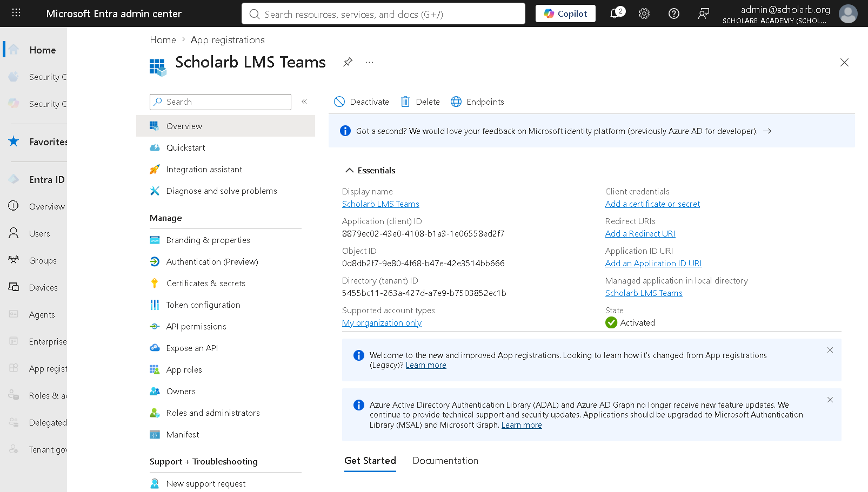Open Branding & properties
Image resolution: width=868 pixels, height=492 pixels.
(x=226, y=240)
